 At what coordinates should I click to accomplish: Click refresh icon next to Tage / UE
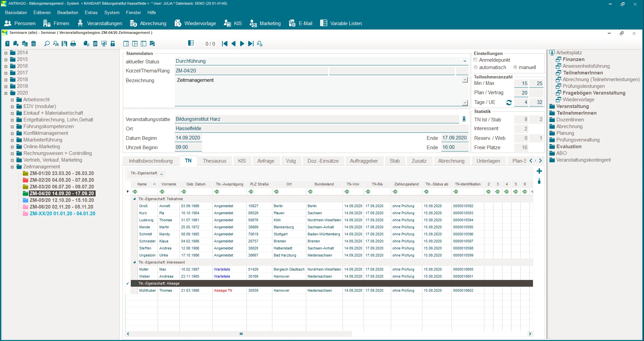coord(509,103)
